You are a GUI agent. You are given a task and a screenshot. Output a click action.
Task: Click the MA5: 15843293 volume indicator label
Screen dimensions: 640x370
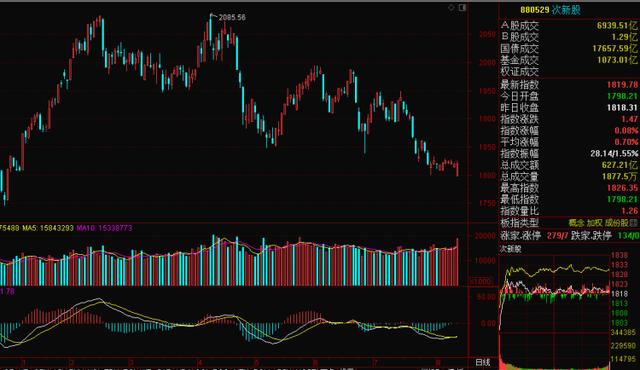click(x=48, y=228)
